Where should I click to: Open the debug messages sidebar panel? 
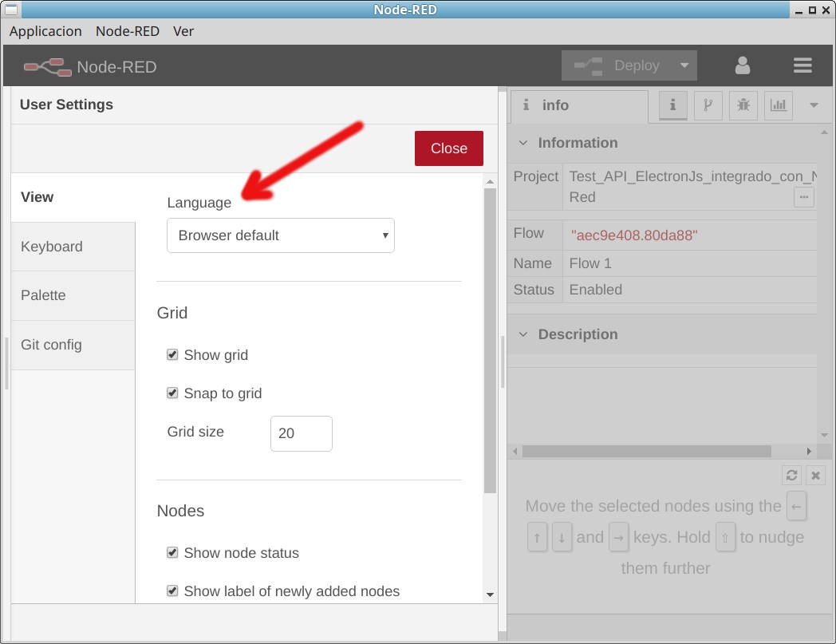point(743,105)
